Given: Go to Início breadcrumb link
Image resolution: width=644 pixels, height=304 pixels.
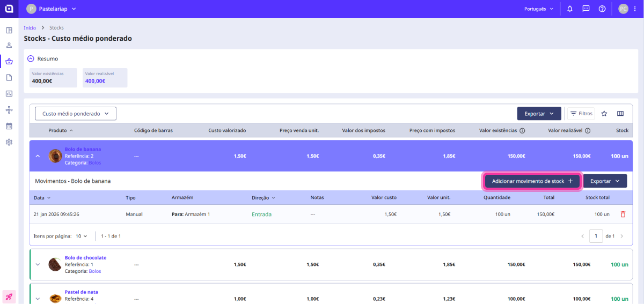Looking at the screenshot, I should point(30,27).
